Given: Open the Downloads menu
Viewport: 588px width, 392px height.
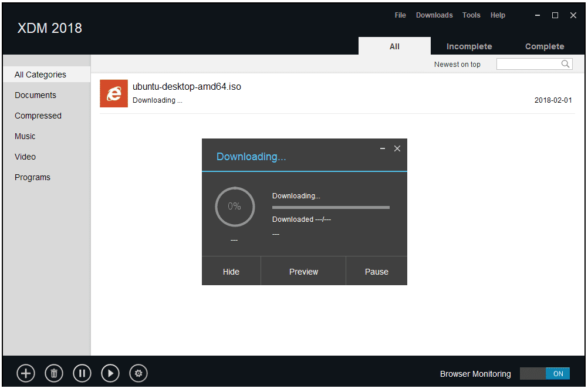Looking at the screenshot, I should [434, 15].
